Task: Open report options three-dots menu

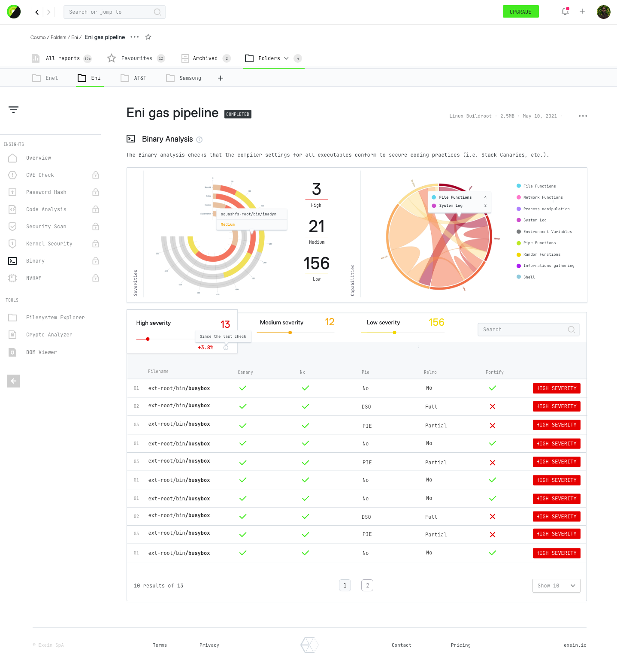Action: [583, 116]
